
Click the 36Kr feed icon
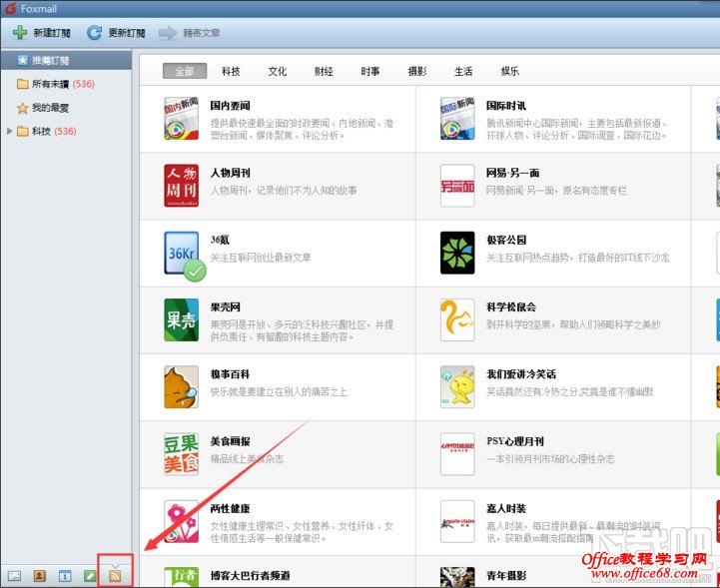(182, 253)
